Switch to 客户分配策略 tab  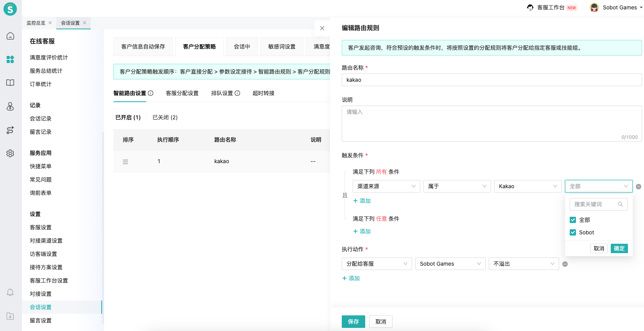[x=199, y=47]
